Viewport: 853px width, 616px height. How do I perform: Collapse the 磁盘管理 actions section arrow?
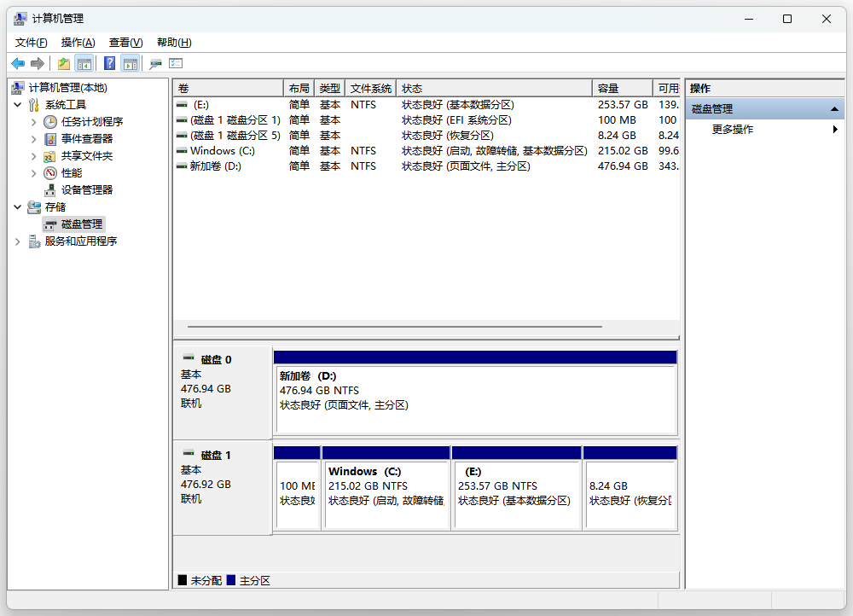(834, 109)
